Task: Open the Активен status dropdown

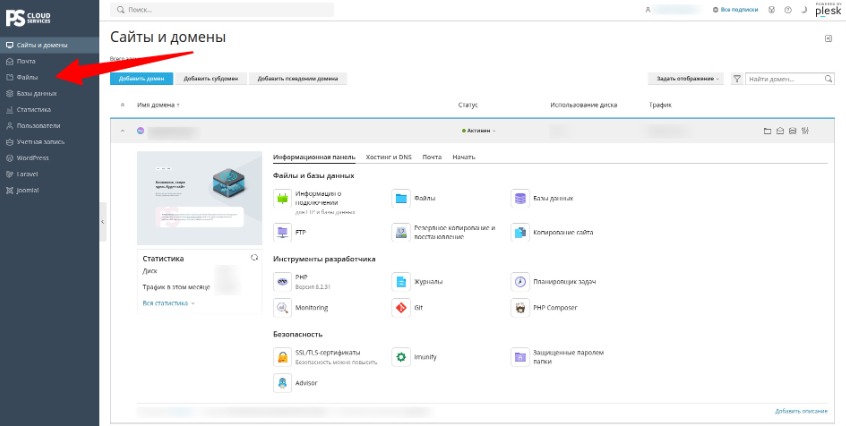Action: 479,131
